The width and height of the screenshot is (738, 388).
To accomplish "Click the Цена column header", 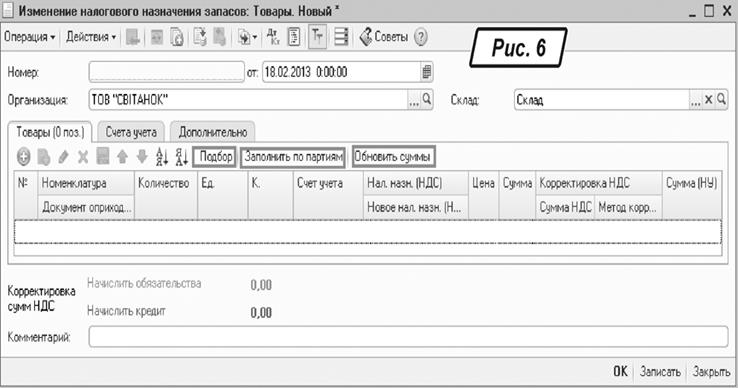I will click(483, 195).
